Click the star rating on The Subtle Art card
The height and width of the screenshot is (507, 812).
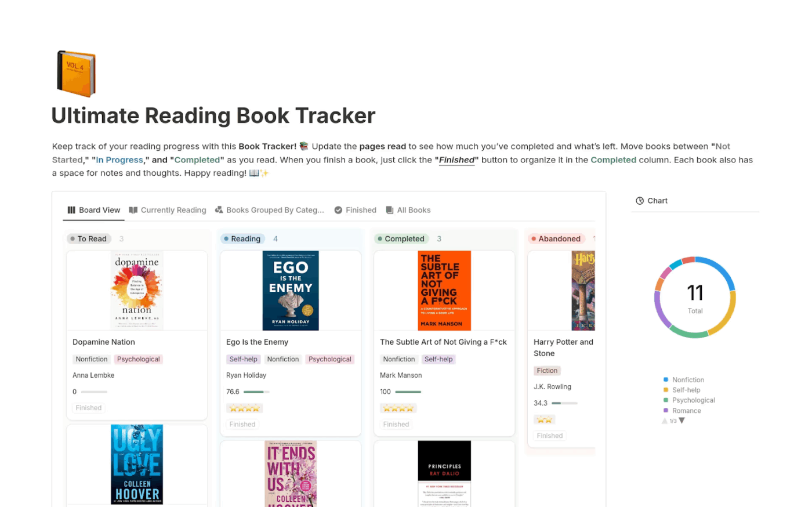[398, 408]
